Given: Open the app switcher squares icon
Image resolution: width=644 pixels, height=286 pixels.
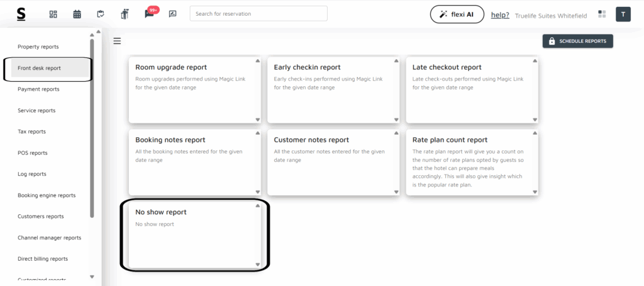Looking at the screenshot, I should coord(602,14).
